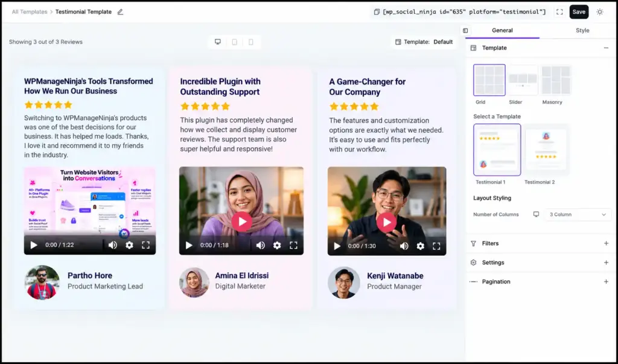Click the Settings gear icon in sidebar
Image resolution: width=618 pixels, height=364 pixels.
point(473,262)
